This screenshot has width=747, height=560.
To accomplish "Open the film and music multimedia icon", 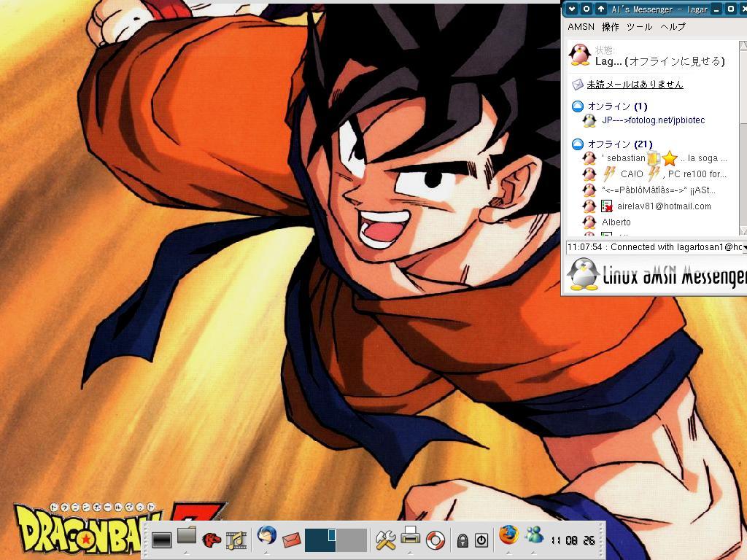I will (x=236, y=540).
